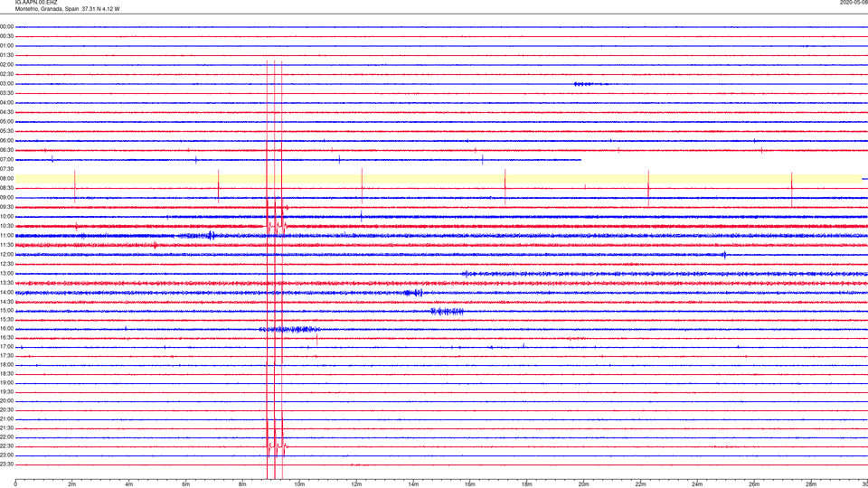868x488 pixels.
Task: Click the signal onset on the 13:00 trace
Action: pos(467,273)
